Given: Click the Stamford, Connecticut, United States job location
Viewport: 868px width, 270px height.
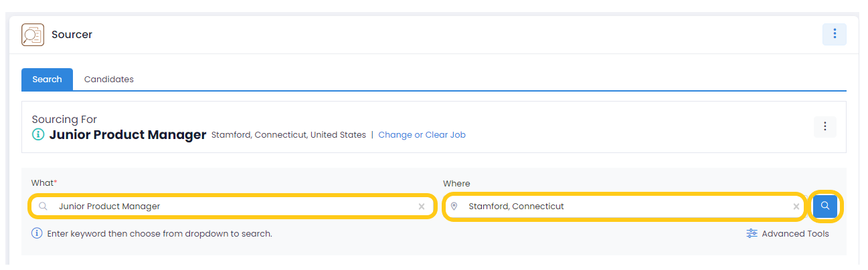Looking at the screenshot, I should tap(288, 135).
